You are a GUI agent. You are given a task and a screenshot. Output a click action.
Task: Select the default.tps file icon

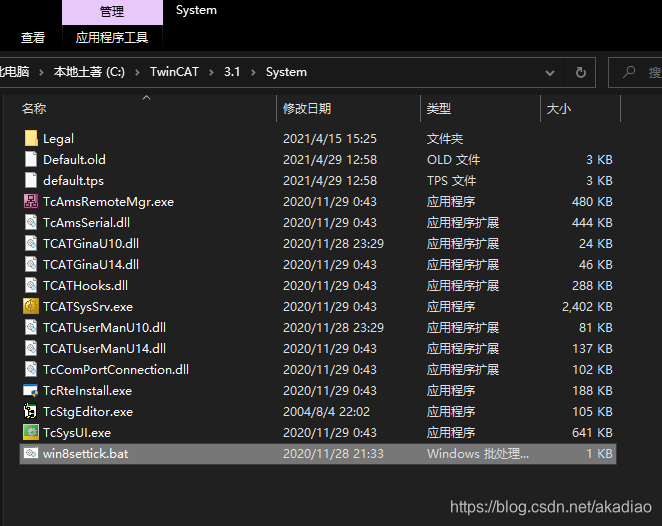point(31,180)
